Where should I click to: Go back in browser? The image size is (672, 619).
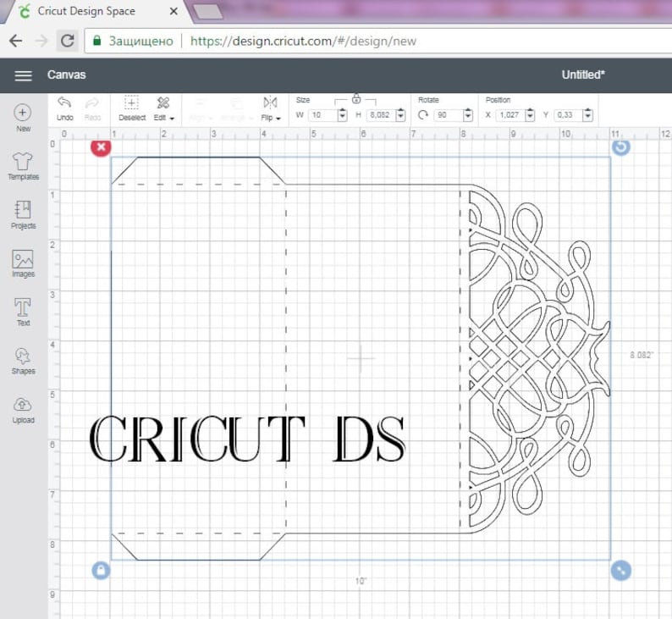16,41
